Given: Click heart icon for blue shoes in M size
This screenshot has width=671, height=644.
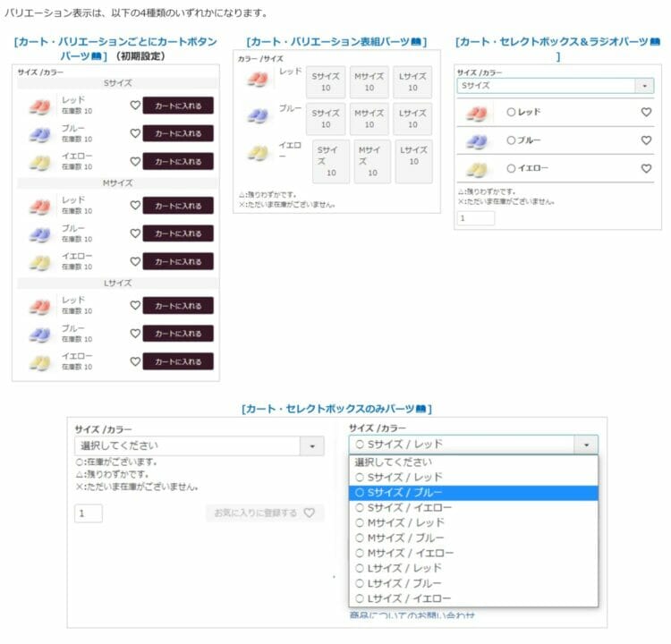Looking at the screenshot, I should click(x=135, y=233).
